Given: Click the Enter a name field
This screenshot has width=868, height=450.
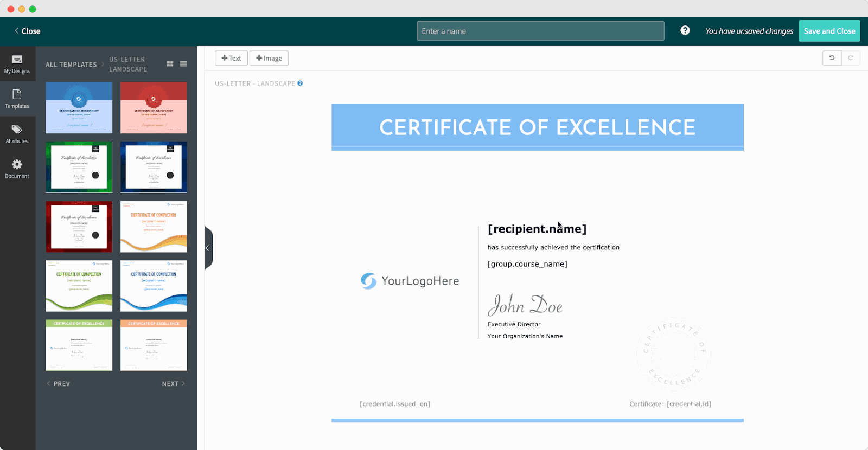Looking at the screenshot, I should tap(540, 31).
